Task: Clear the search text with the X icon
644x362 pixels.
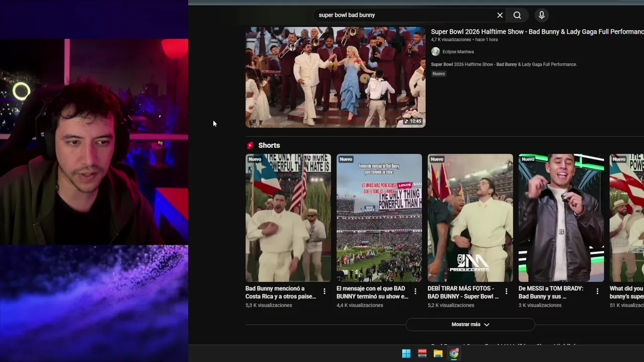Action: click(500, 15)
